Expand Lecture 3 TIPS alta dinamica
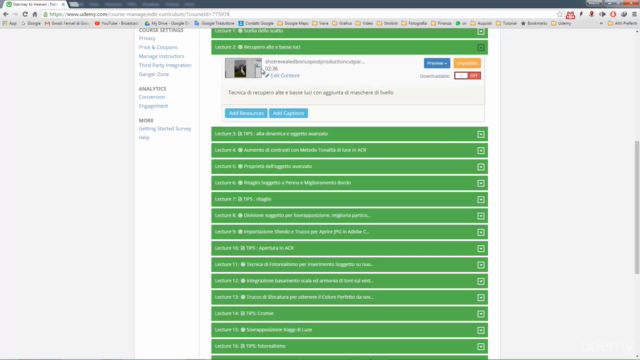This screenshot has height=360, width=640. pyautogui.click(x=481, y=134)
